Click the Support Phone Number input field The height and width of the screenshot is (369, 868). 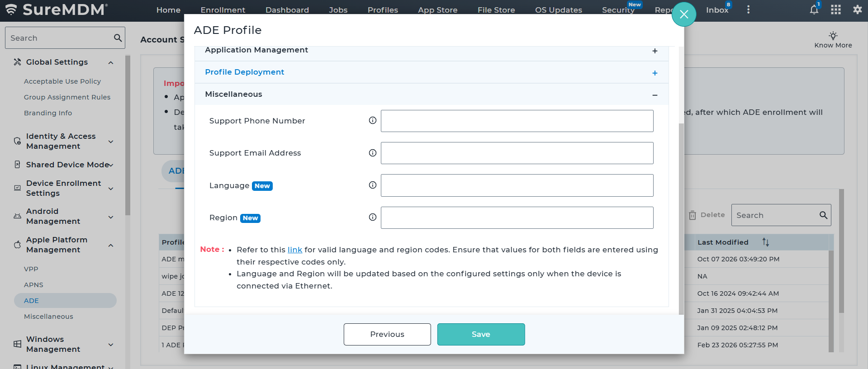[x=517, y=121]
